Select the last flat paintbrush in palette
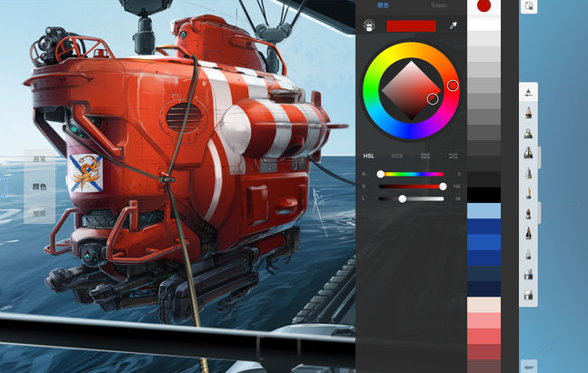Screen dimensions: 588x373 coord(528,295)
